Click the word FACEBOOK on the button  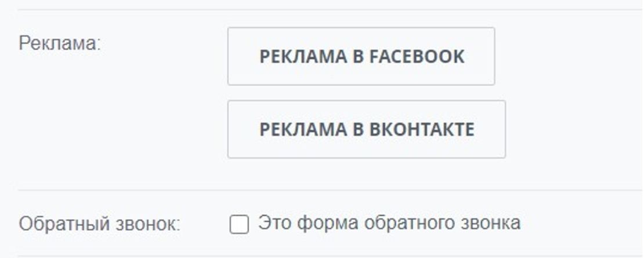[x=417, y=56]
